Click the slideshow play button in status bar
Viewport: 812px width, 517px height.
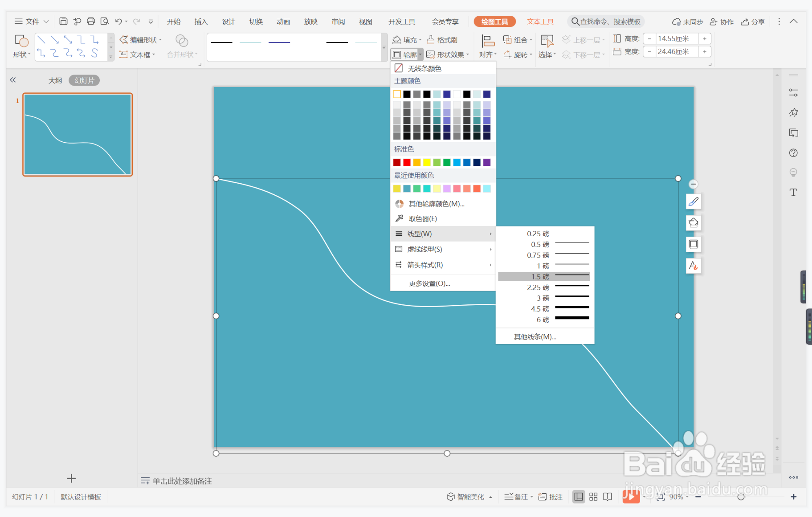[x=630, y=497]
